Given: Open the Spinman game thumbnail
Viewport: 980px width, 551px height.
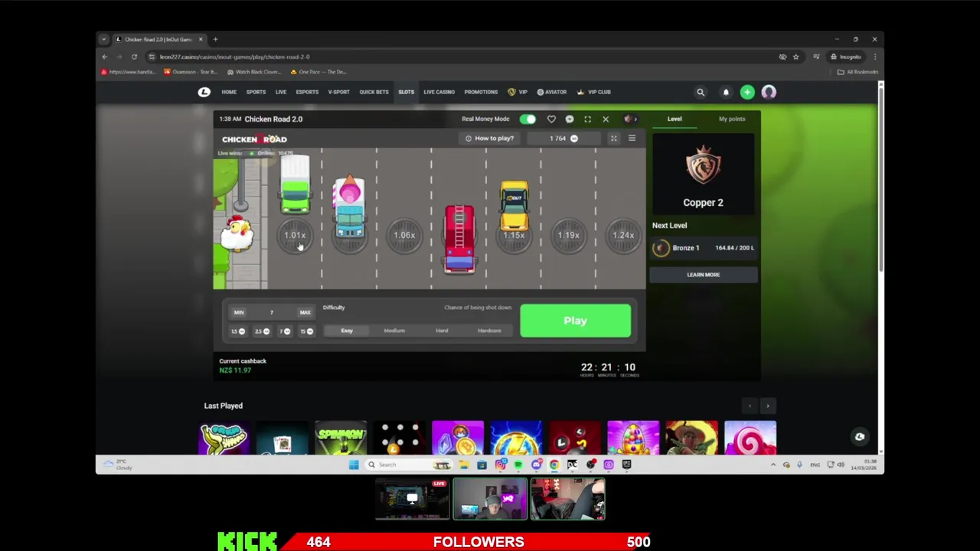Looking at the screenshot, I should click(341, 438).
